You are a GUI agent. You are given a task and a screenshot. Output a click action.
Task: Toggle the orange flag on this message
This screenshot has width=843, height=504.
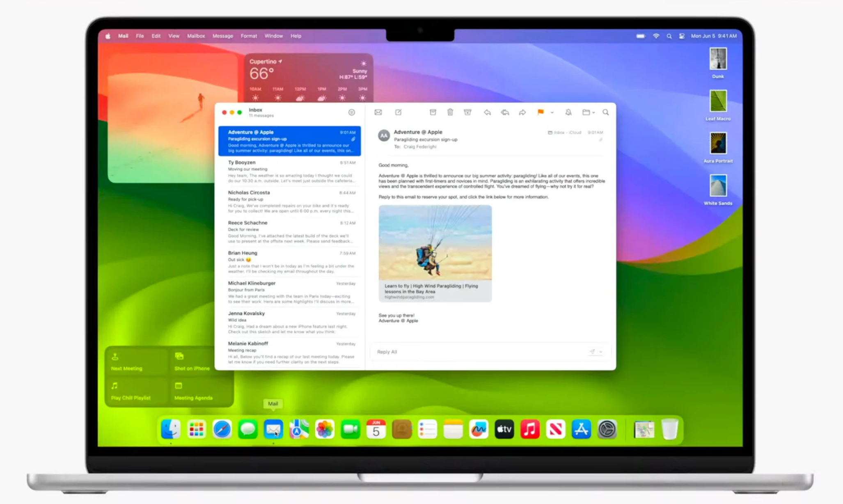541,112
